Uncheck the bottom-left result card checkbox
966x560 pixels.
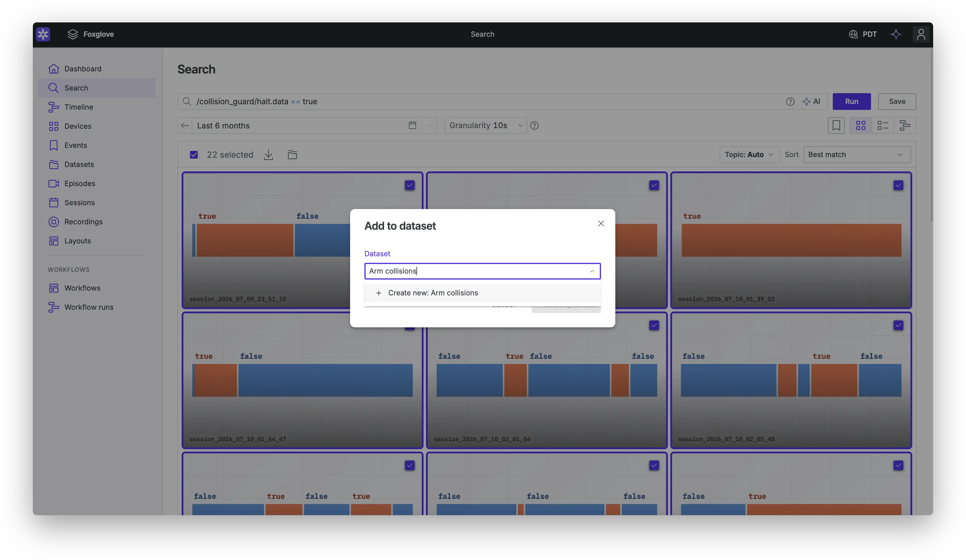click(x=410, y=465)
